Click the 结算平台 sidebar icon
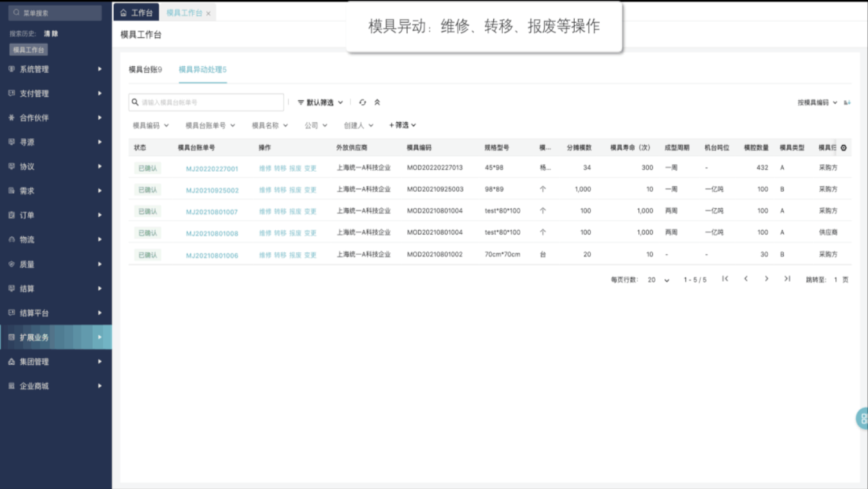The width and height of the screenshot is (868, 489). tap(12, 313)
